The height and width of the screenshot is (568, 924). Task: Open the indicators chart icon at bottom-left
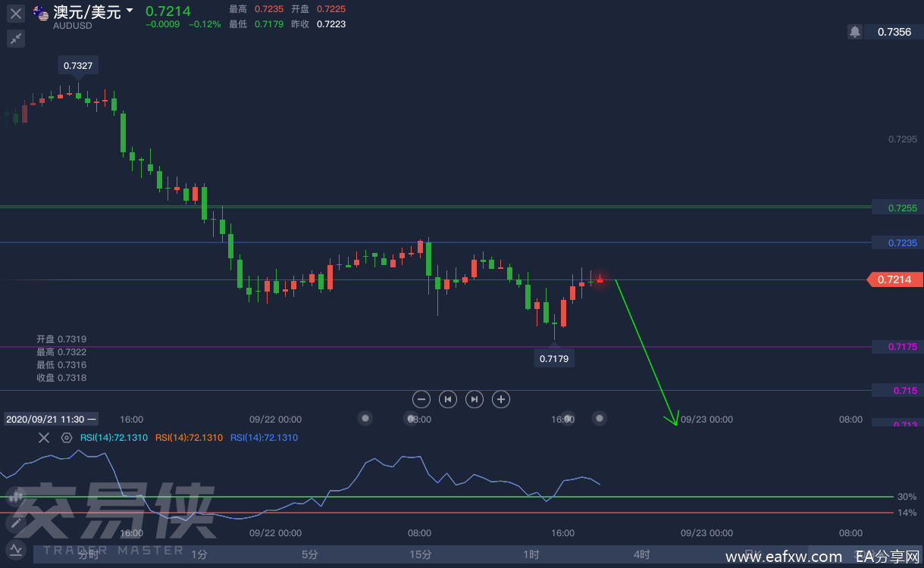coord(15,549)
